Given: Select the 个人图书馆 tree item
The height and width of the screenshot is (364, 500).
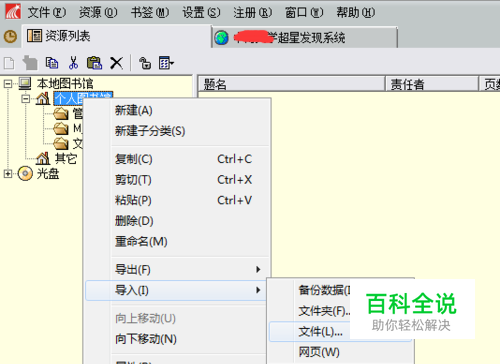Looking at the screenshot, I should point(83,98).
